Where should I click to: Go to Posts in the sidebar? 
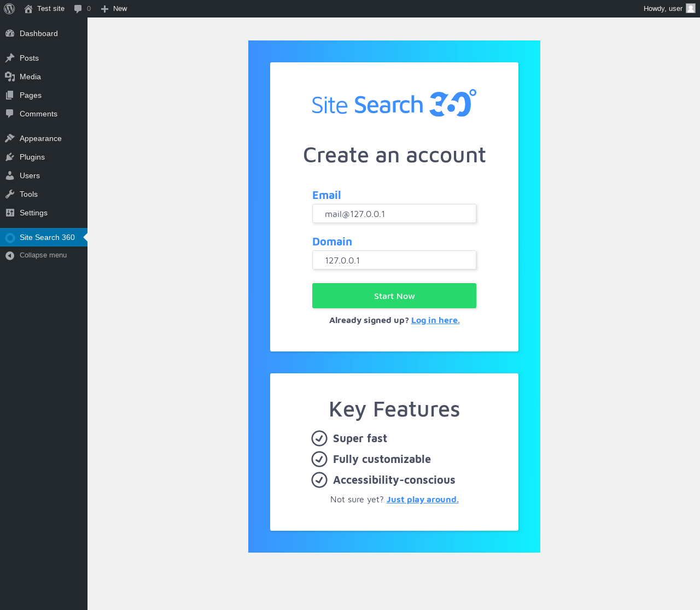44,58
